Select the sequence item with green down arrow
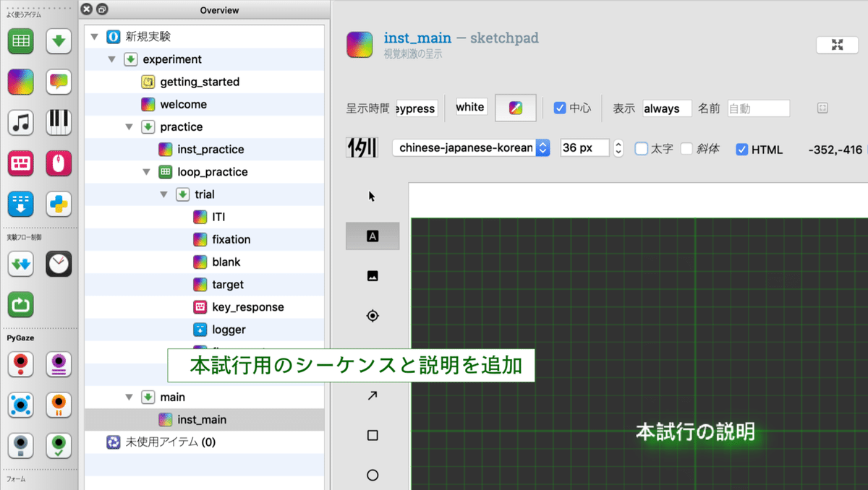The width and height of the screenshot is (868, 490). [x=59, y=42]
